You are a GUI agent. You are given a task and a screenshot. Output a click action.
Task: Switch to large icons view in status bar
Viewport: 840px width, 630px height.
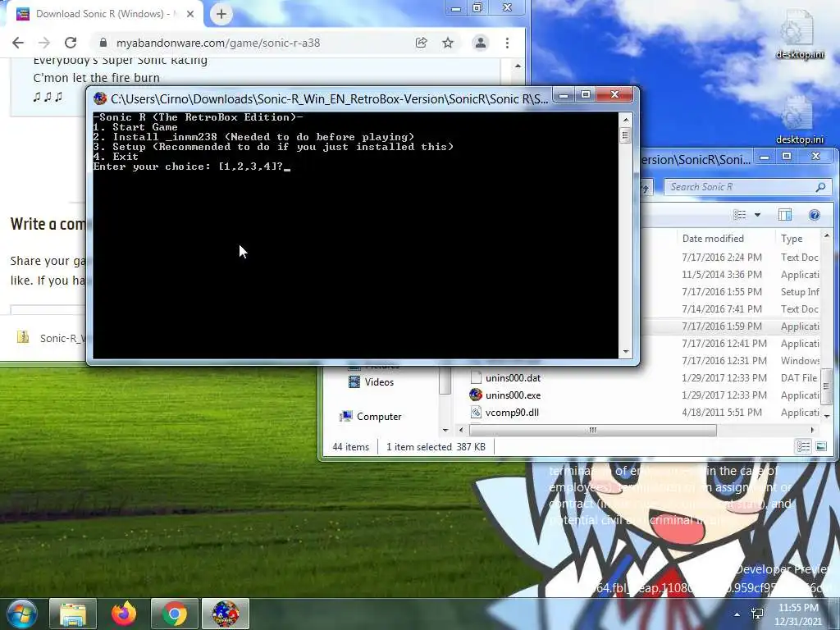tap(820, 446)
